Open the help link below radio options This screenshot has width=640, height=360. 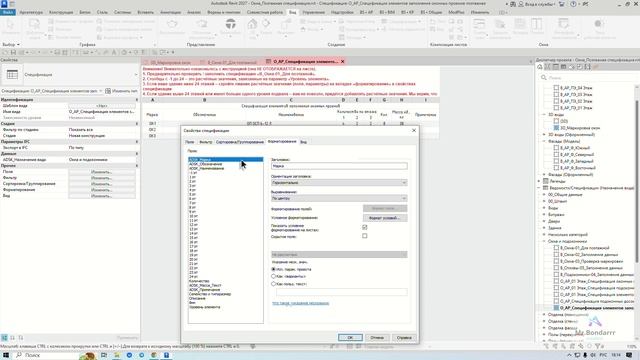tap(300, 303)
